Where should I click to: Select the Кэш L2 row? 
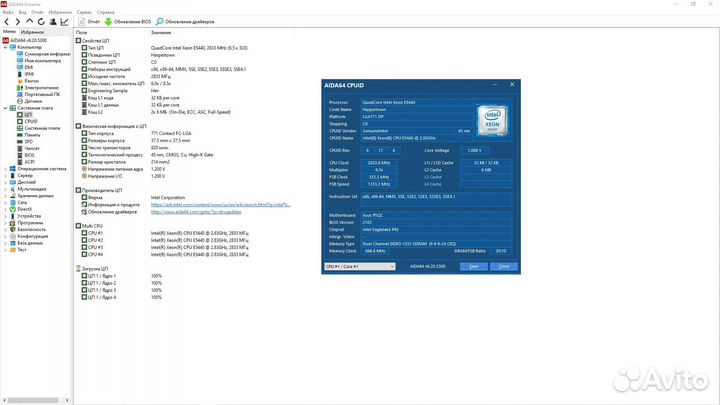[x=156, y=112]
